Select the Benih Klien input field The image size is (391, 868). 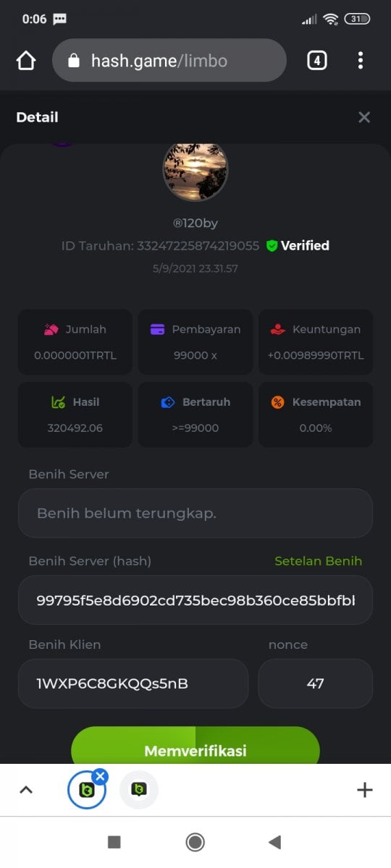click(x=133, y=684)
